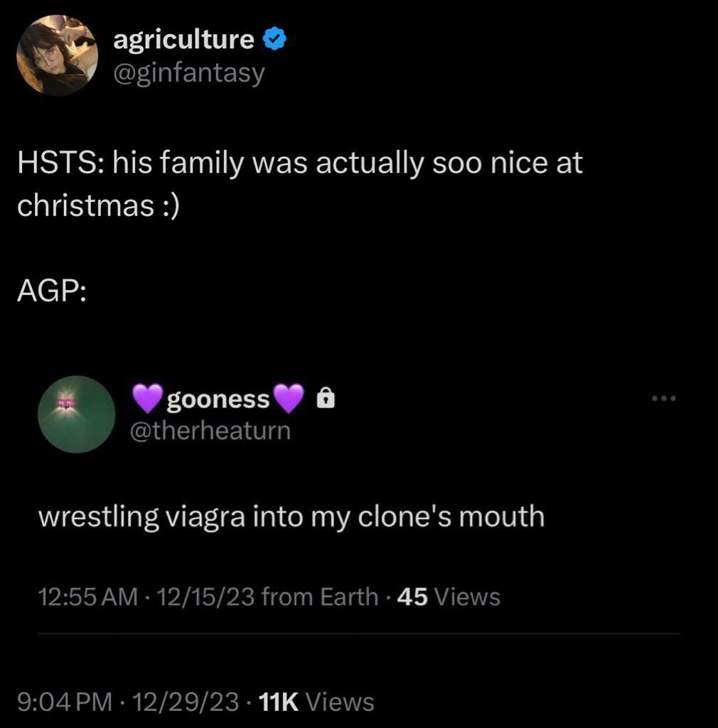Open the 11K Views analytics

point(317,702)
